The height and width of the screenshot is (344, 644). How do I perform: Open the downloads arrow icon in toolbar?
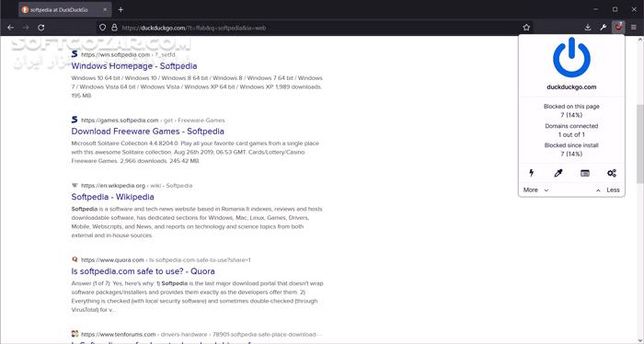(x=588, y=28)
